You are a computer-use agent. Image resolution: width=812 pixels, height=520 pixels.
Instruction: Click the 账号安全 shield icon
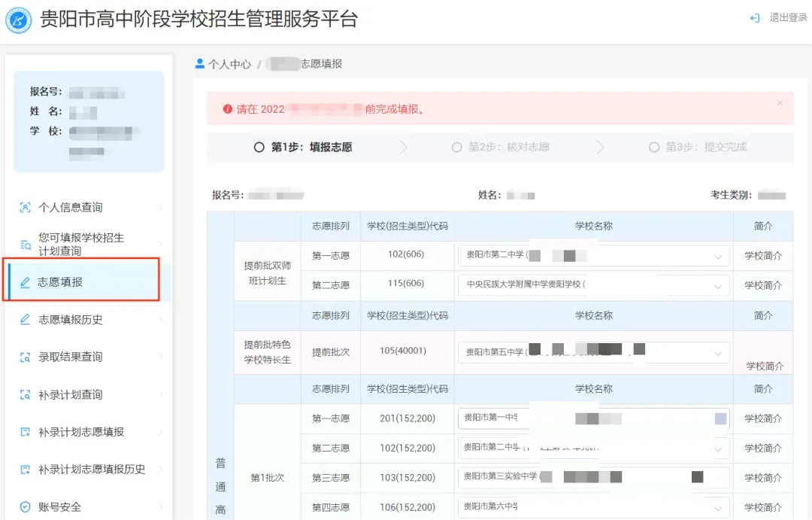click(26, 506)
